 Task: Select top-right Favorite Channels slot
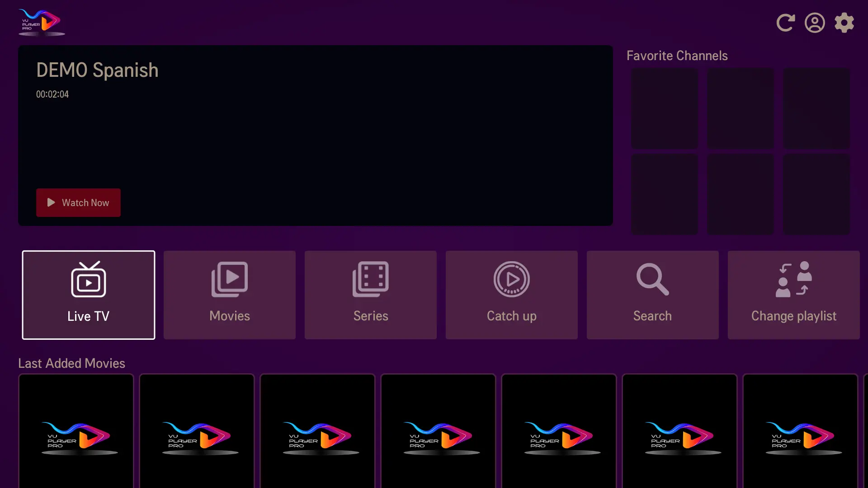(816, 108)
